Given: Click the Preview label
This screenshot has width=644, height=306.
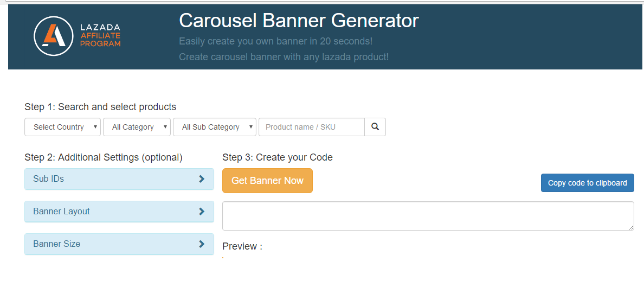Looking at the screenshot, I should 242,246.
